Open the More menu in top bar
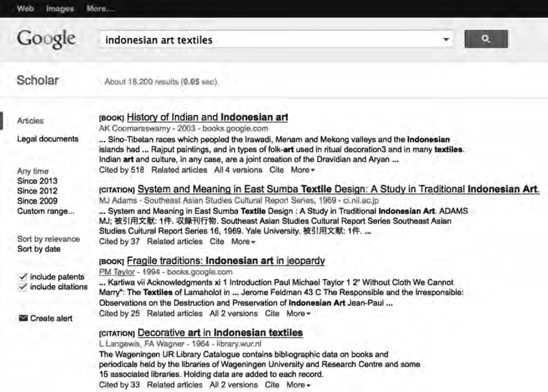This screenshot has height=392, width=548. 100,9
